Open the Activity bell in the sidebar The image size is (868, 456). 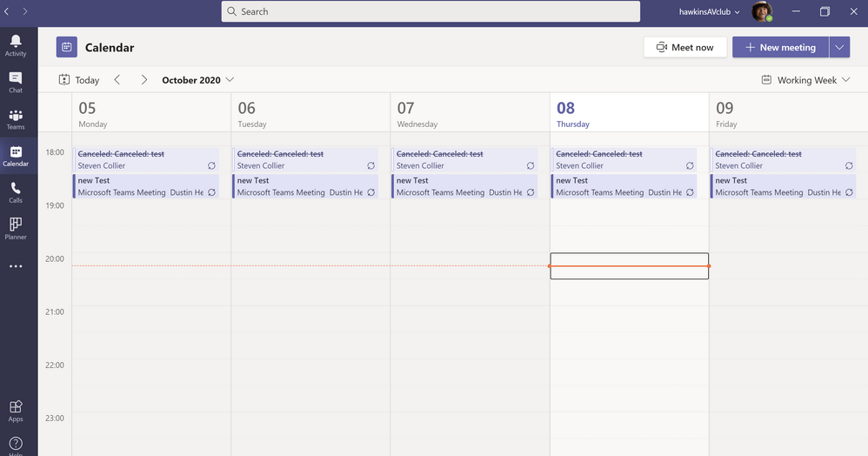coord(16,45)
